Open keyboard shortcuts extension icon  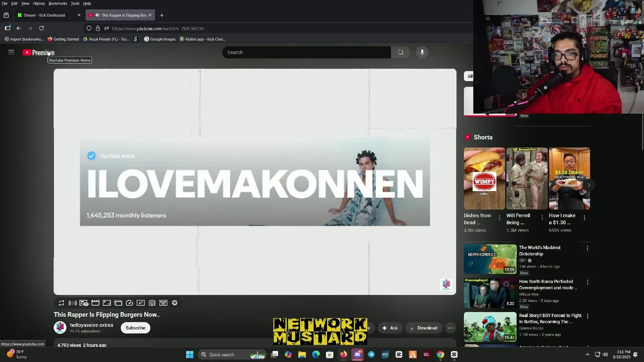click(163, 303)
